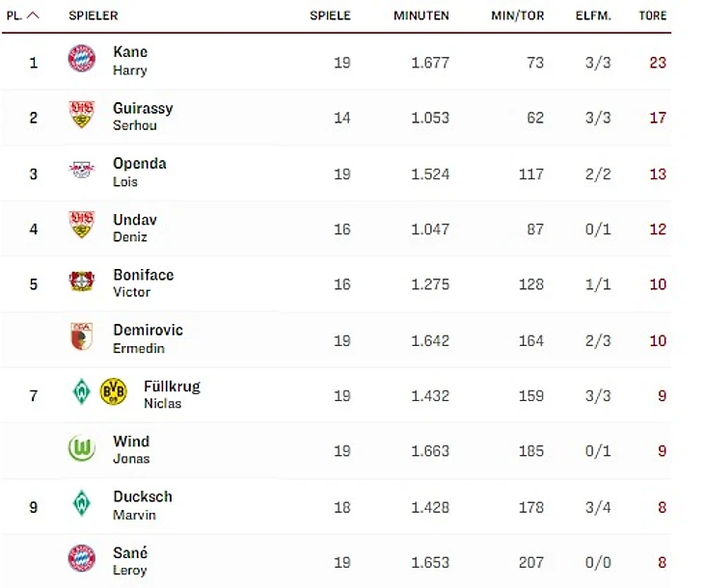The width and height of the screenshot is (704, 588).
Task: Click VfL Wolfsburg logo beside Wind
Action: [82, 448]
